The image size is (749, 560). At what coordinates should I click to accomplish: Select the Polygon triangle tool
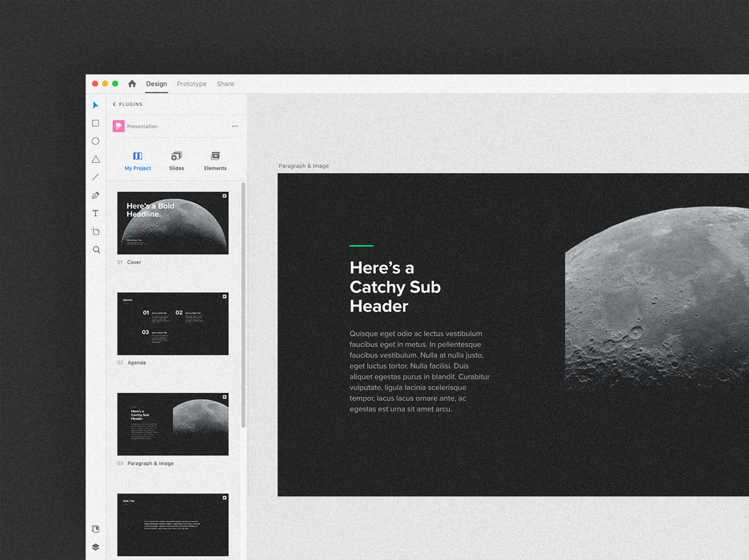click(96, 159)
